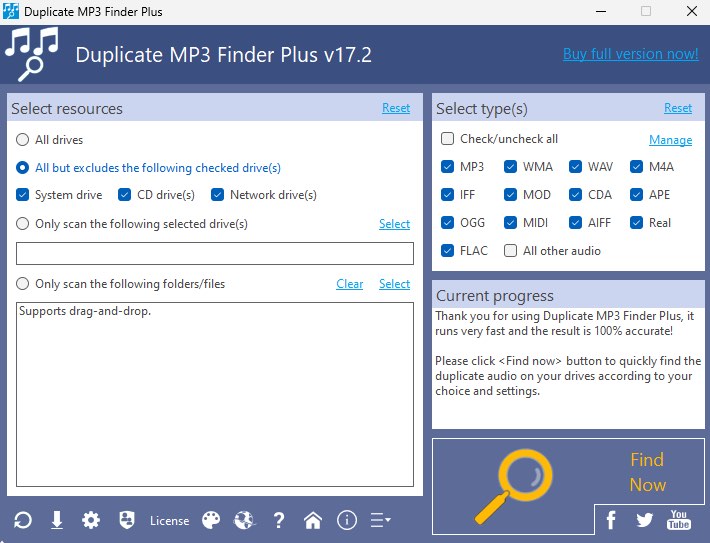Click Clear link for folders/files
Image resolution: width=710 pixels, height=543 pixels.
350,284
